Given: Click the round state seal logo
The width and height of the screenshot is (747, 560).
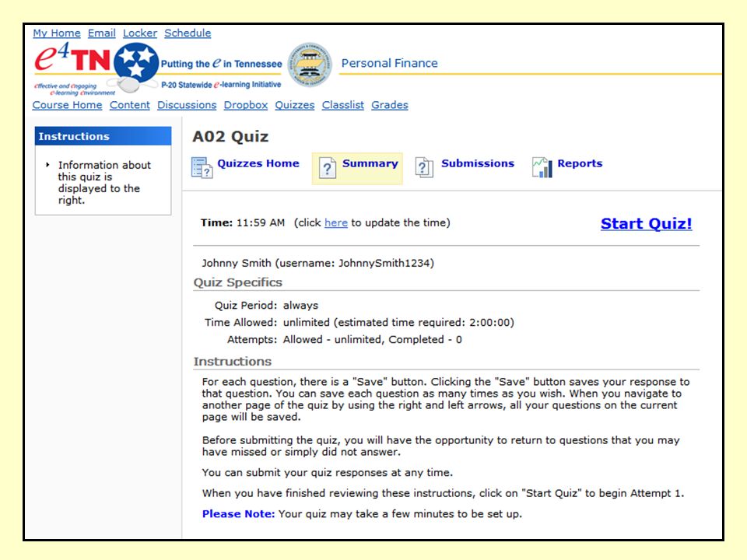Looking at the screenshot, I should click(310, 65).
